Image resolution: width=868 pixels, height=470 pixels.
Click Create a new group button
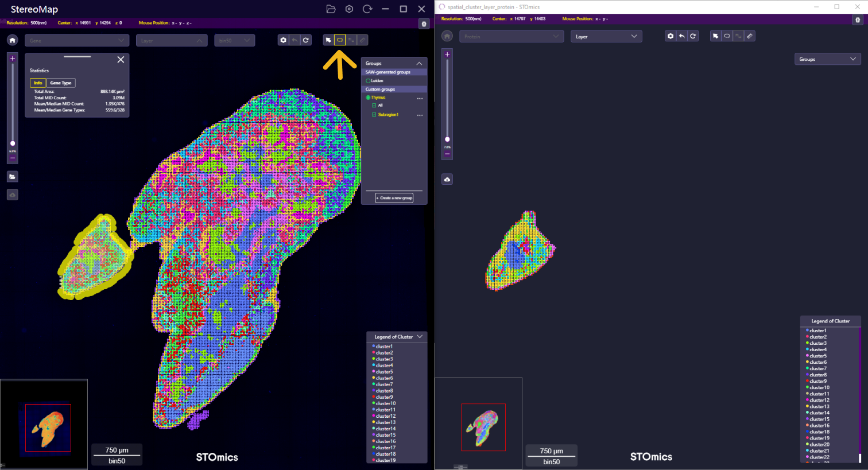tap(394, 198)
